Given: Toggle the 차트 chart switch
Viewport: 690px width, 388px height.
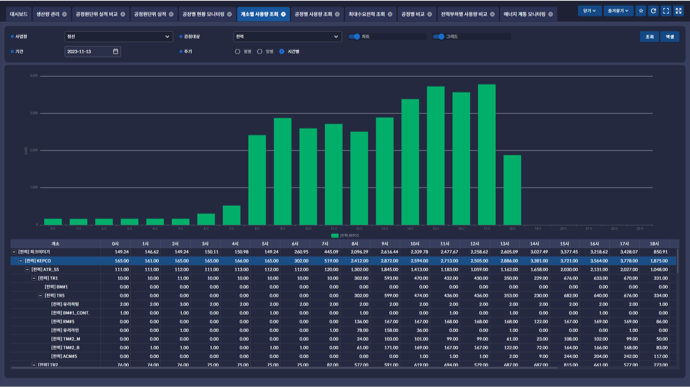Looking at the screenshot, I should [355, 37].
